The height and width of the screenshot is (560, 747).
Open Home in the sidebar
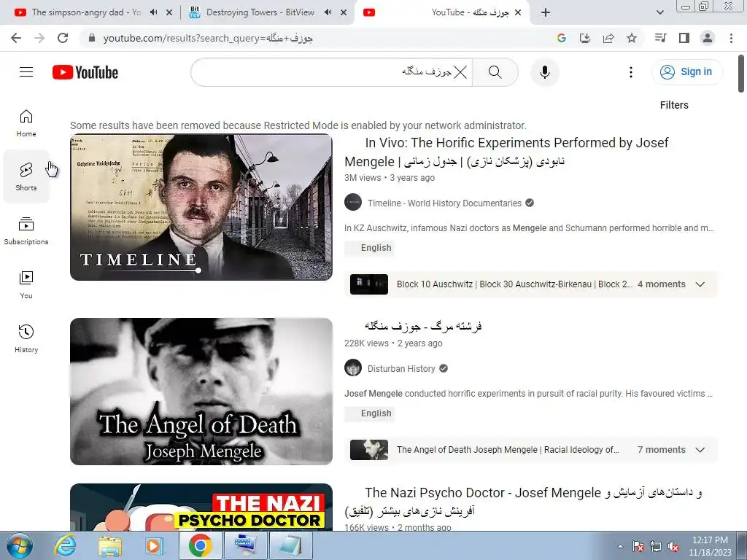(x=26, y=123)
